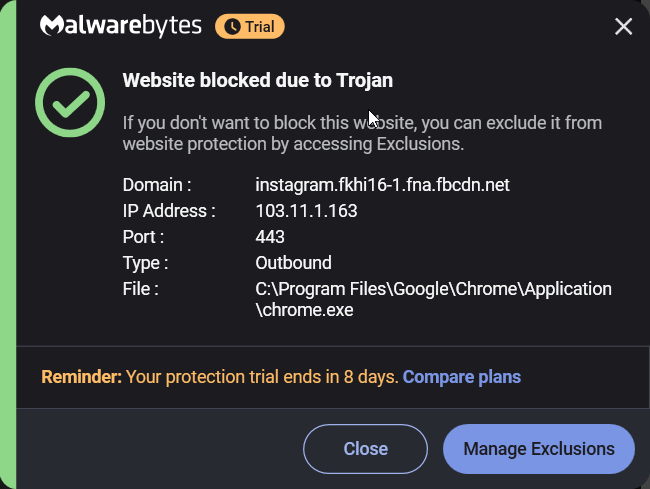Click the Outbound type value
Viewport: 650px width, 489px height.
coord(293,263)
